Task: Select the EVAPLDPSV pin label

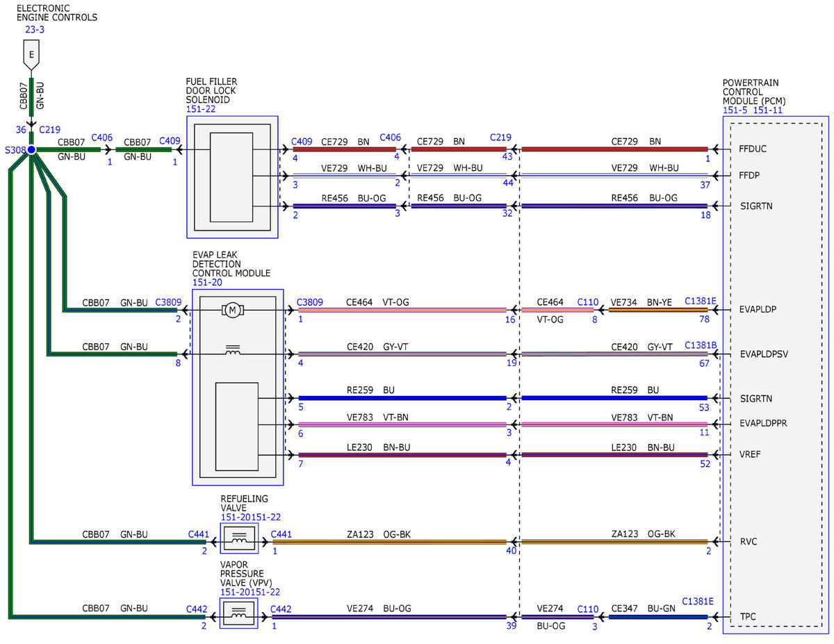Action: [x=764, y=354]
